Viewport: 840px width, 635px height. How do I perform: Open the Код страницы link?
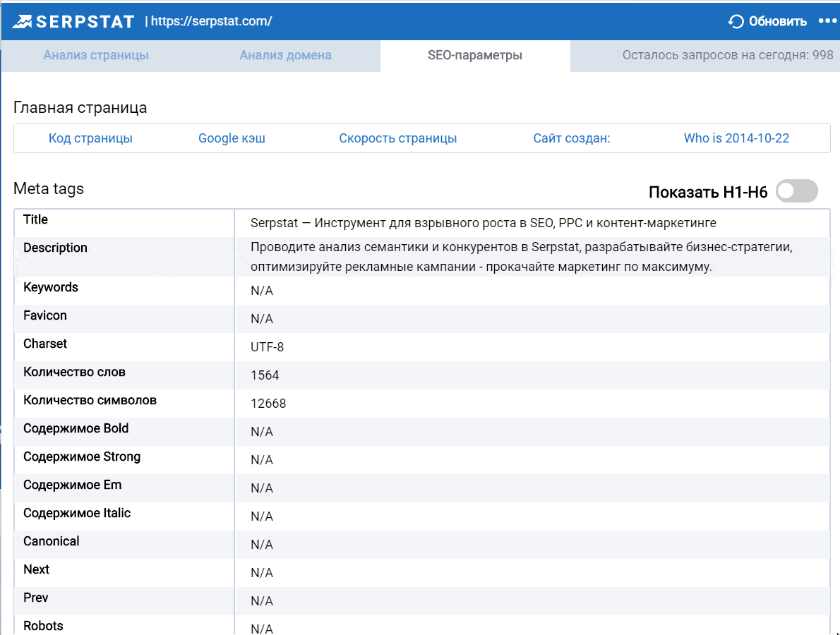90,138
